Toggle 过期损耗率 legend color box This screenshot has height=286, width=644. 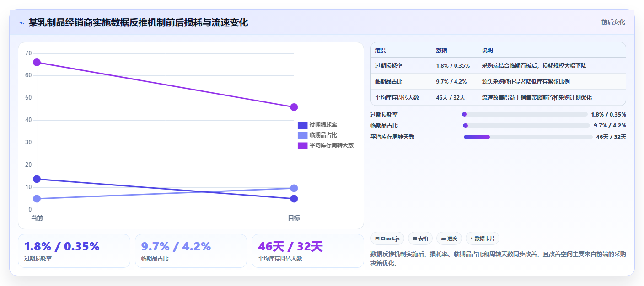point(302,125)
